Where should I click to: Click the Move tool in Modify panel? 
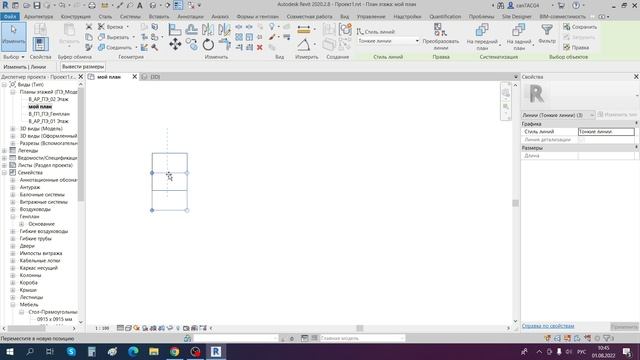coord(175,44)
